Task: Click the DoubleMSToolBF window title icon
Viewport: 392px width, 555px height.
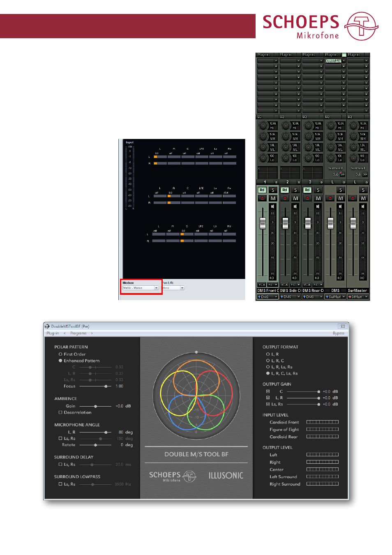Action: 47,326
